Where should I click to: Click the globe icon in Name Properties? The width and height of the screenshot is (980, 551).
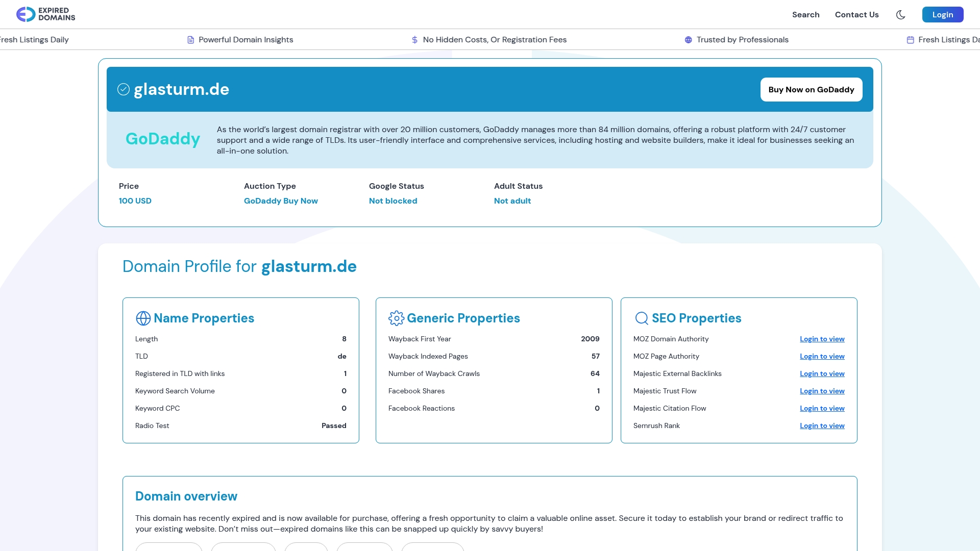143,318
